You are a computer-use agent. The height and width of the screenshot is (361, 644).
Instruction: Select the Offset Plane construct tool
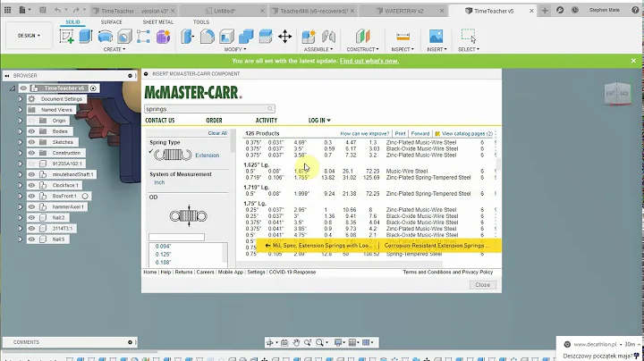pos(362,37)
